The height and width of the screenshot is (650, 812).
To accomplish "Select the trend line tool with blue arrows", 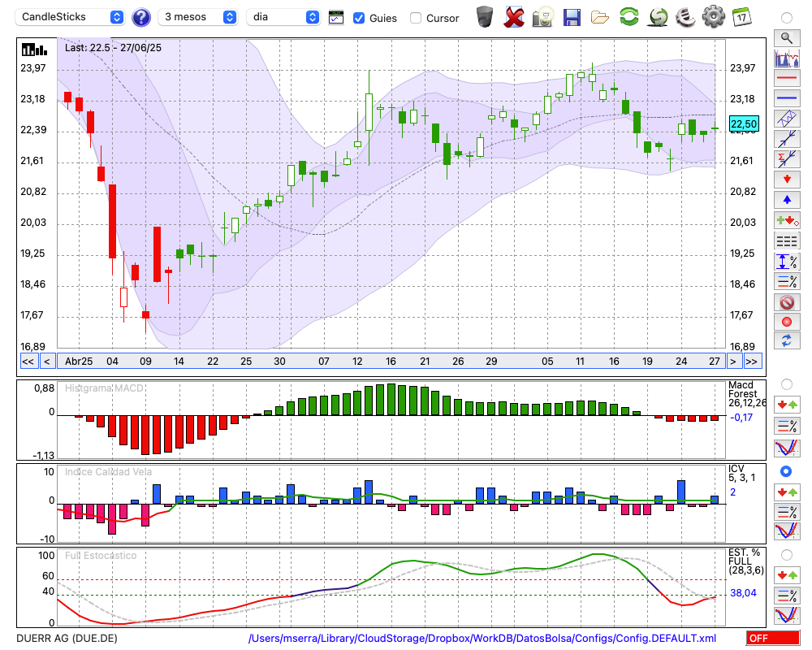I will coord(787,139).
